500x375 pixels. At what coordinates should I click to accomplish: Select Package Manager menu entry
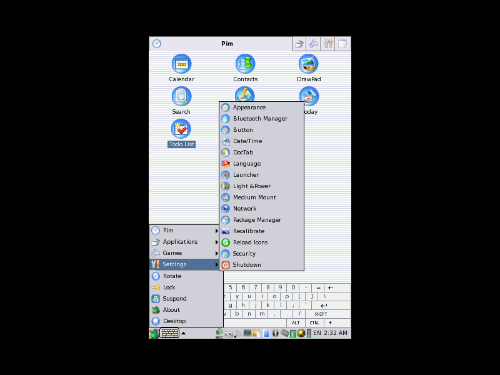click(262, 220)
